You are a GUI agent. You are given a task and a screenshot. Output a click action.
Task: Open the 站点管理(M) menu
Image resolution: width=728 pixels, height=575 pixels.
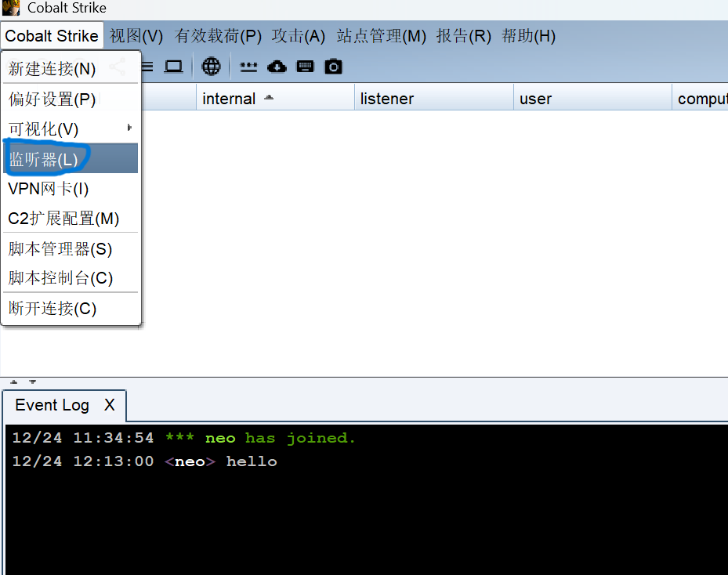pyautogui.click(x=381, y=36)
